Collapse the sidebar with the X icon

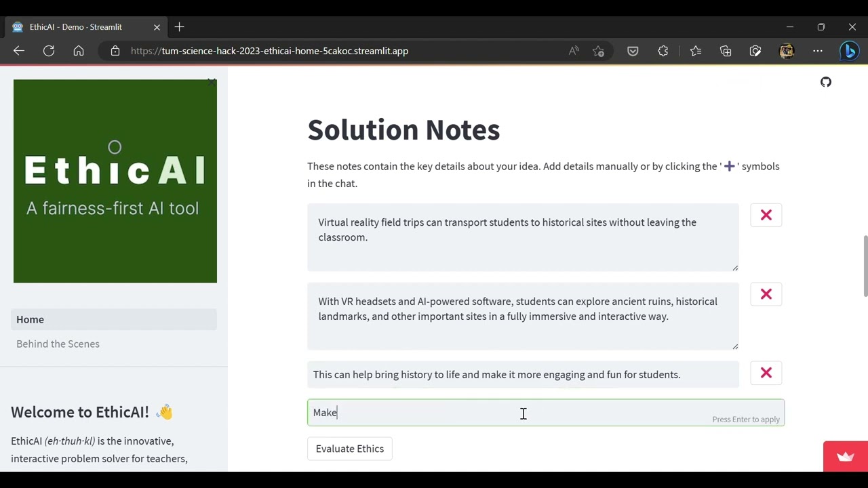point(212,82)
